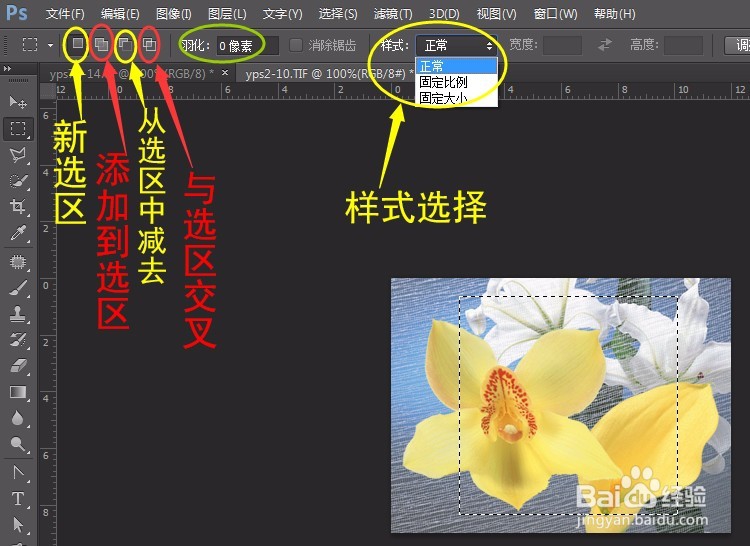
Task: Click the swap width and height button
Action: click(x=605, y=45)
